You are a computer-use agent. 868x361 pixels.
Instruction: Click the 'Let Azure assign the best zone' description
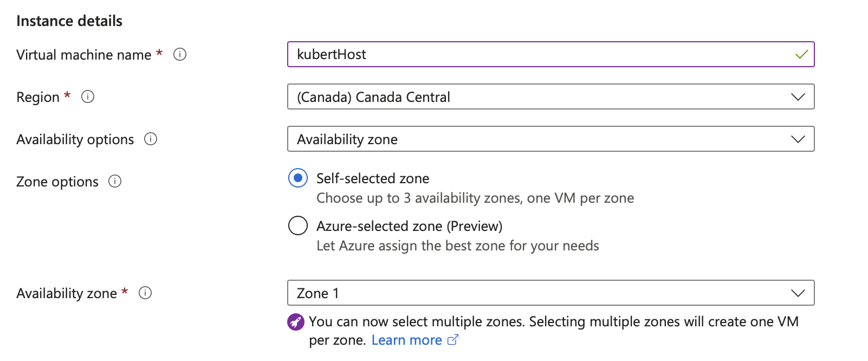point(457,246)
